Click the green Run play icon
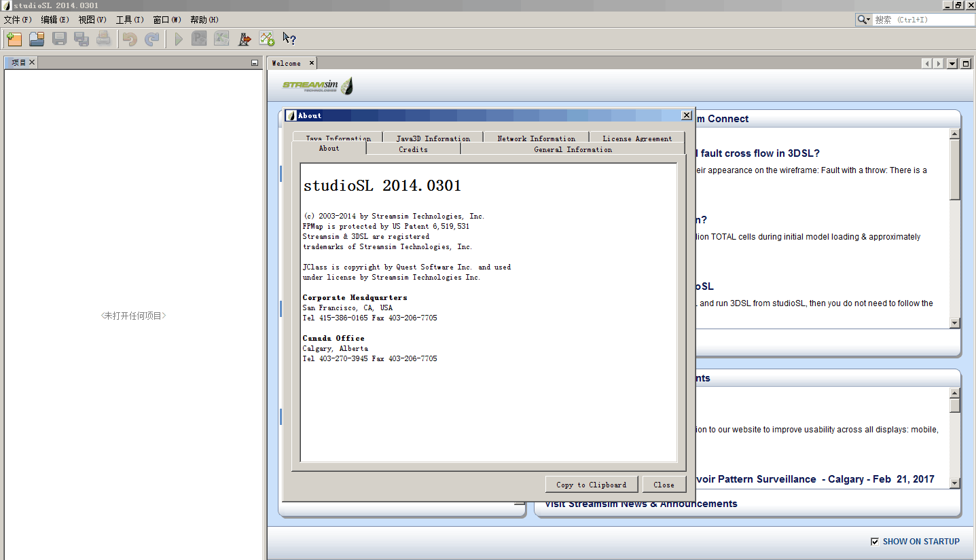This screenshot has width=976, height=560. 179,39
